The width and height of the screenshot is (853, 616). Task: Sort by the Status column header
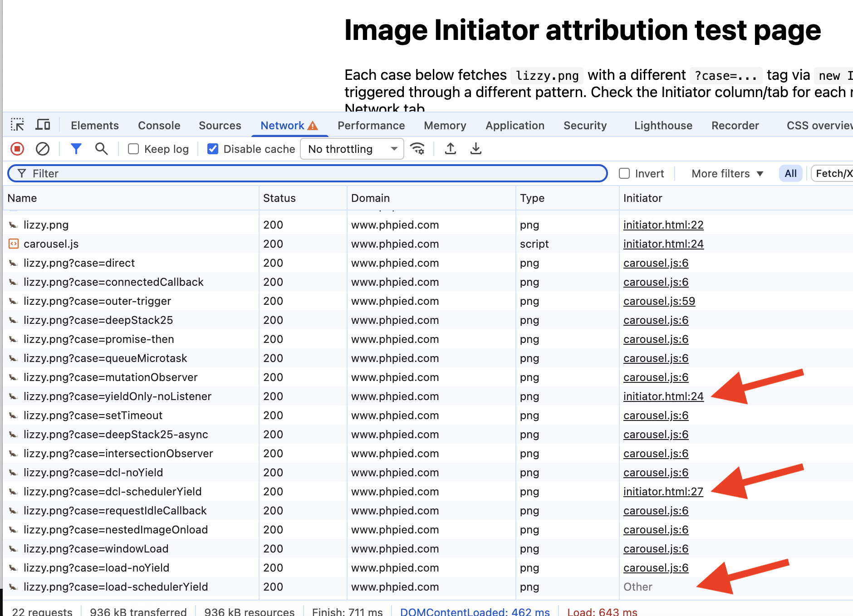coord(303,198)
